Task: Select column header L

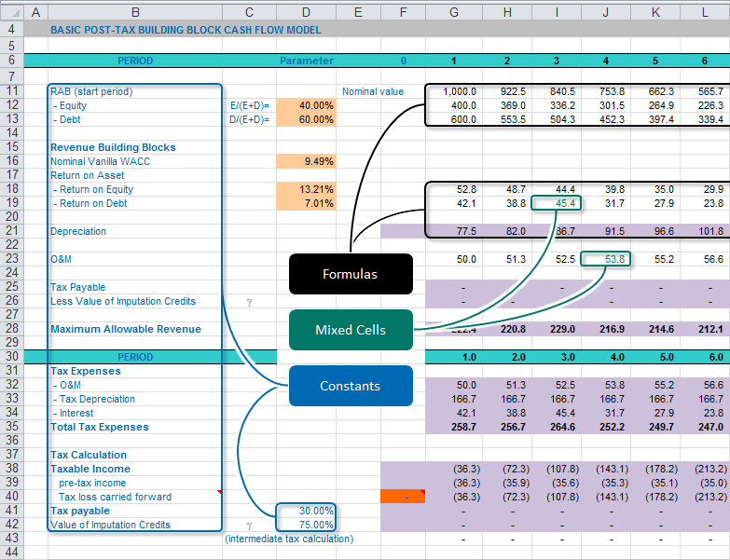Action: coord(705,12)
